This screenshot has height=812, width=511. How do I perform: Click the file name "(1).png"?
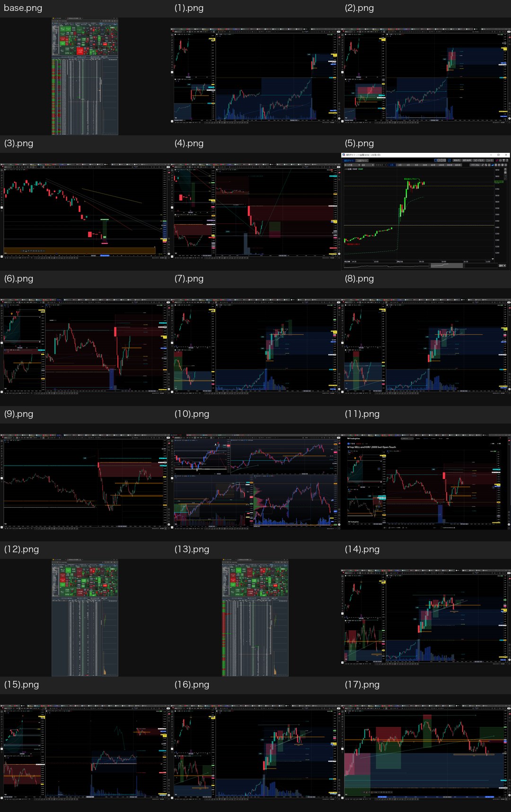189,8
